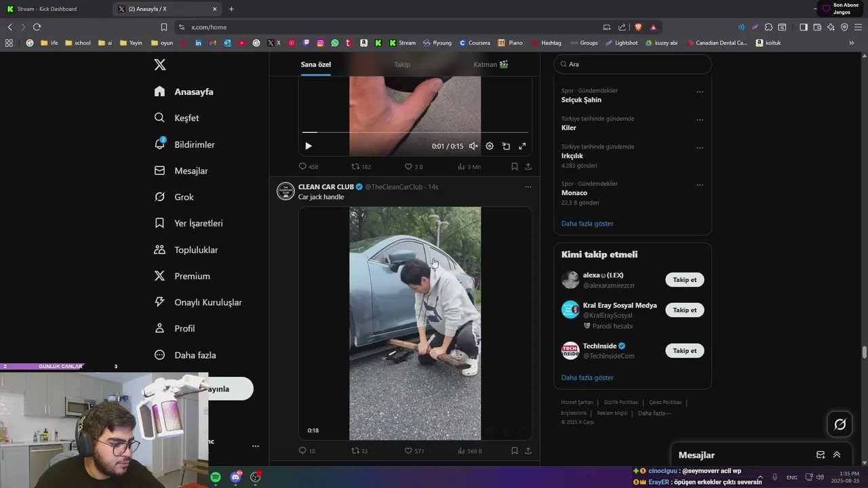The width and height of the screenshot is (868, 488).
Task: Show more follow suggestions link
Action: point(587,378)
